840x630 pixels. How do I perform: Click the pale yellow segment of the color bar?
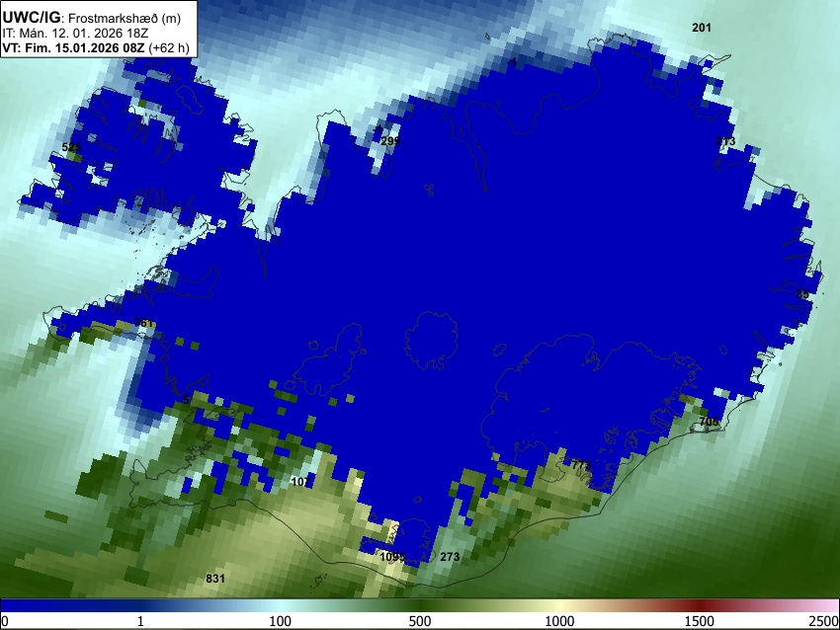[559, 605]
